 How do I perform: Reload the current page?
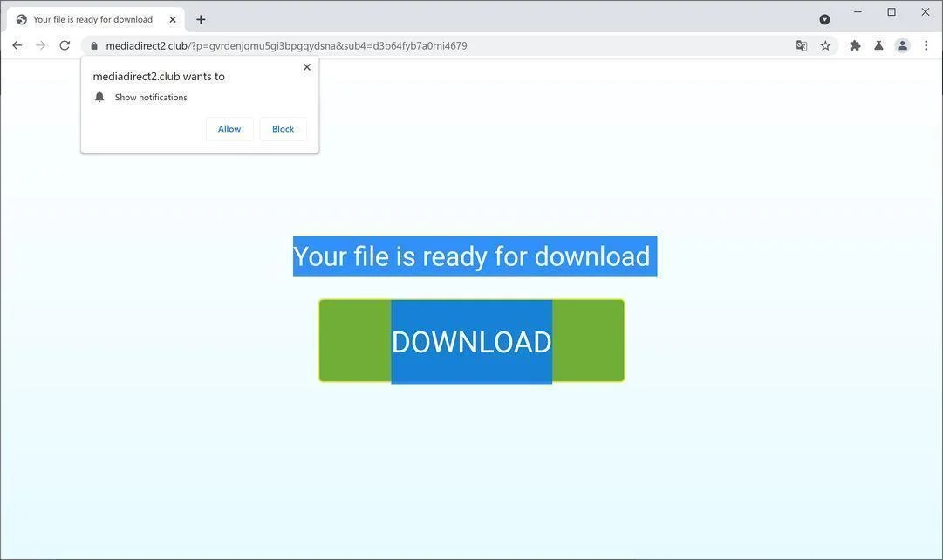click(x=65, y=45)
